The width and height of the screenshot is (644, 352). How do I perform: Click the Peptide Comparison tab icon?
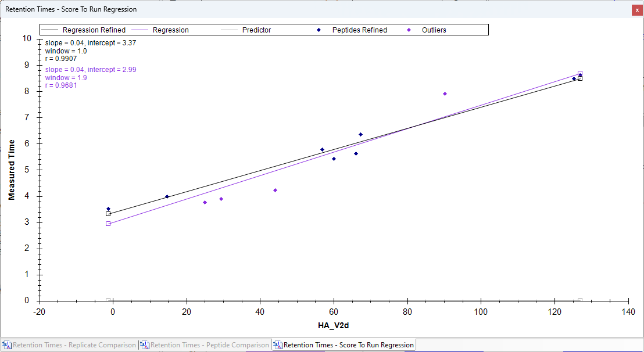click(144, 345)
